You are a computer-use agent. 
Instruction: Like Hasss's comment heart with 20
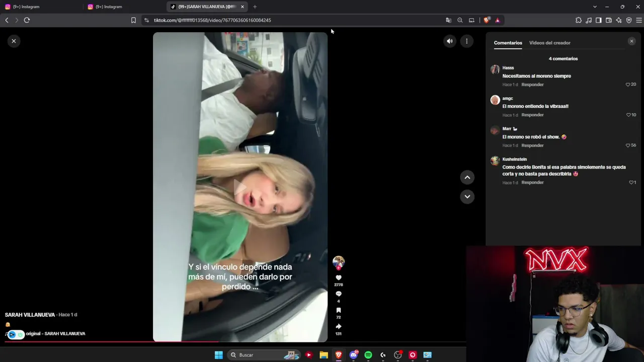(628, 84)
